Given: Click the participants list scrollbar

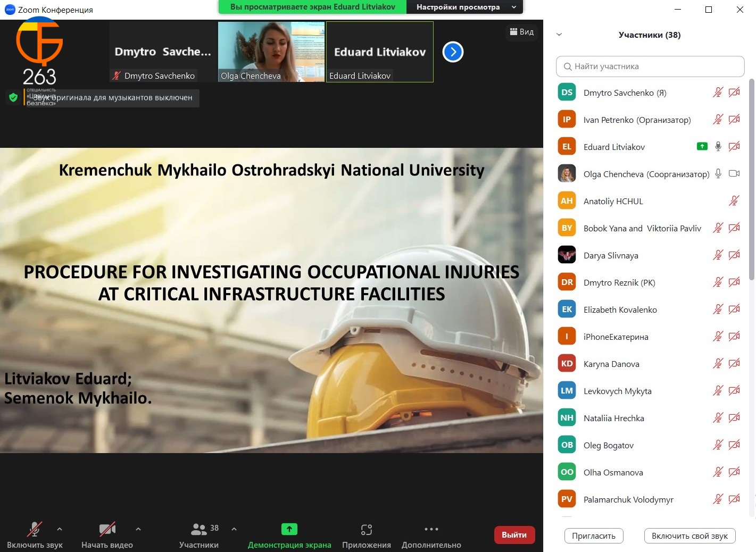Looking at the screenshot, I should 752,179.
